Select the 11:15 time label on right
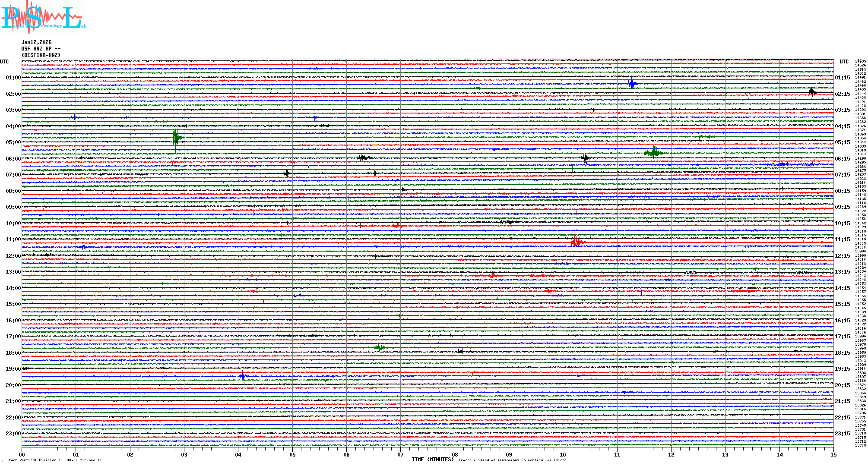 coord(842,239)
